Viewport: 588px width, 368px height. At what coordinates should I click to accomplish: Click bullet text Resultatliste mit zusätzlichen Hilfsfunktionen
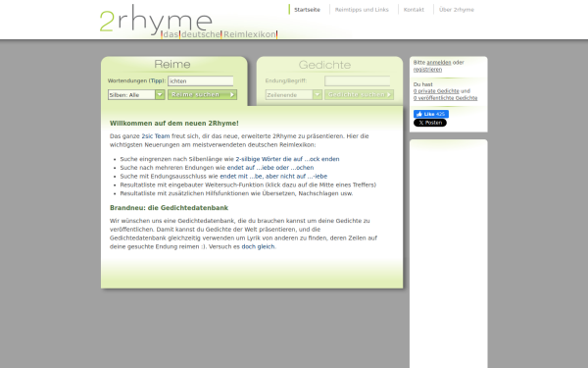point(236,193)
